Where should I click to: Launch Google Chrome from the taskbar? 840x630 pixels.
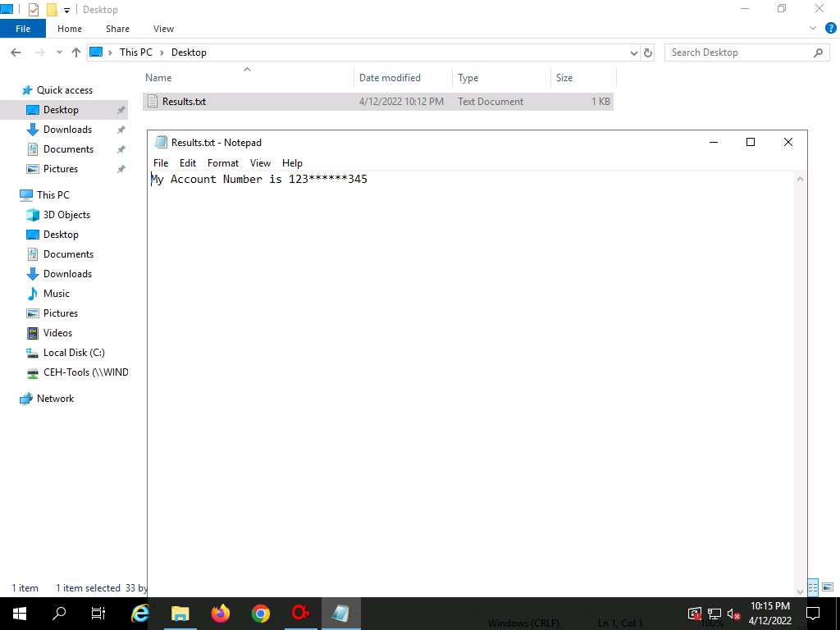261,614
